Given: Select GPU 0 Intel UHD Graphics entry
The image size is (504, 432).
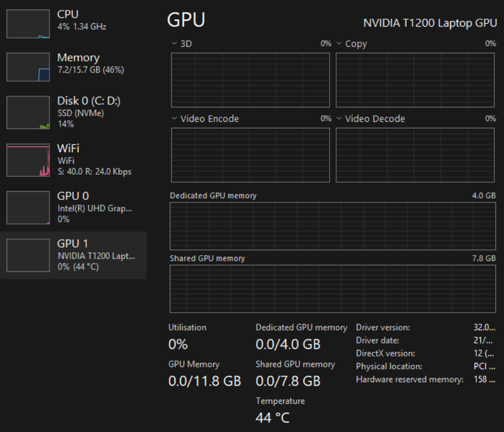Looking at the screenshot, I should click(73, 207).
